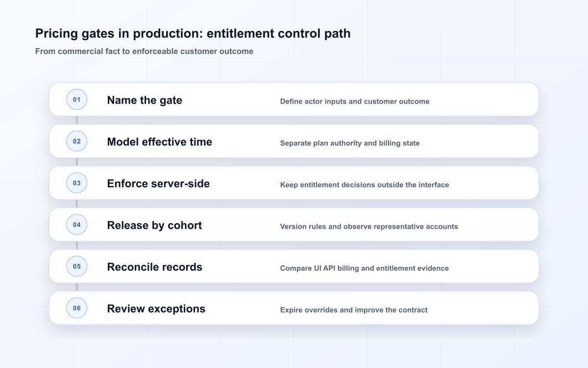588x368 pixels.
Task: Open the "Review exceptions" step
Action: point(156,309)
